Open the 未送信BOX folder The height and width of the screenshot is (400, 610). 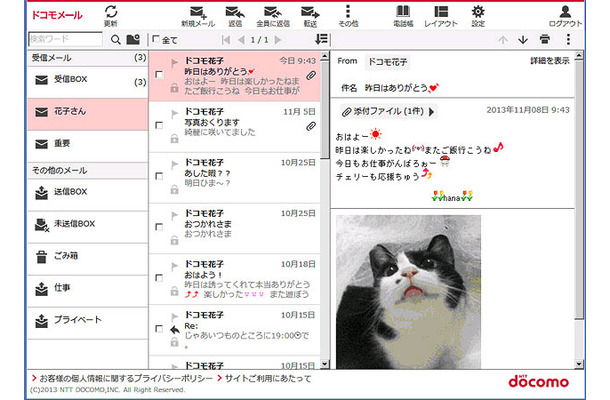pyautogui.click(x=88, y=226)
